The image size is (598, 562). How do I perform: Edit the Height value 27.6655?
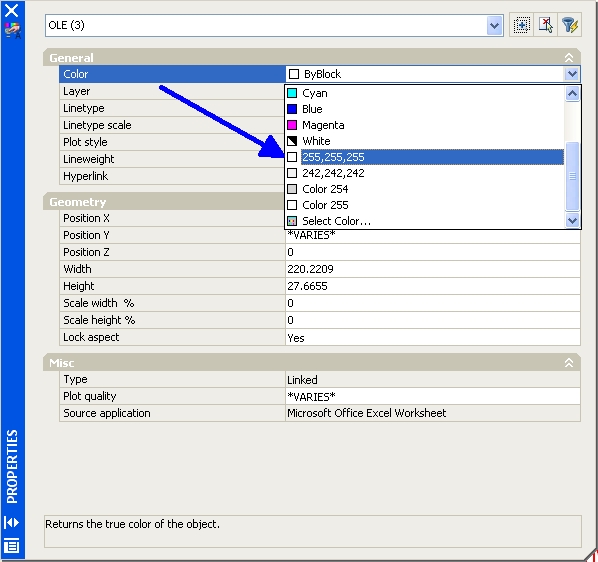[x=433, y=286]
